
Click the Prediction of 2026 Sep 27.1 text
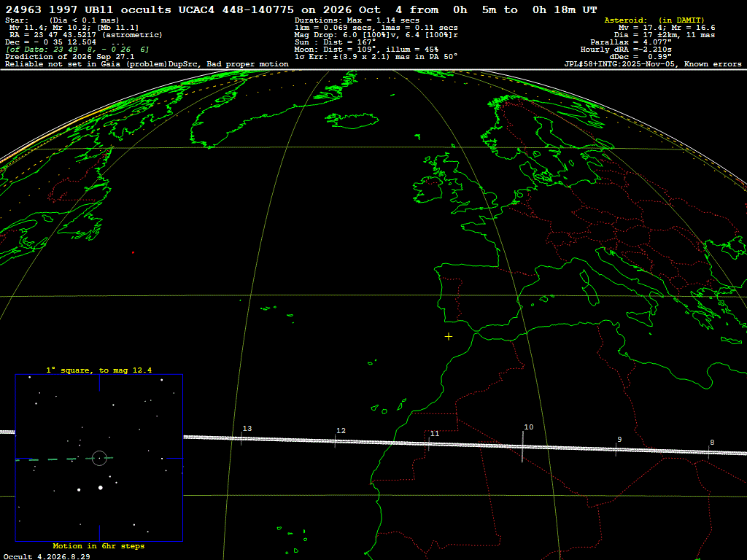coord(70,57)
